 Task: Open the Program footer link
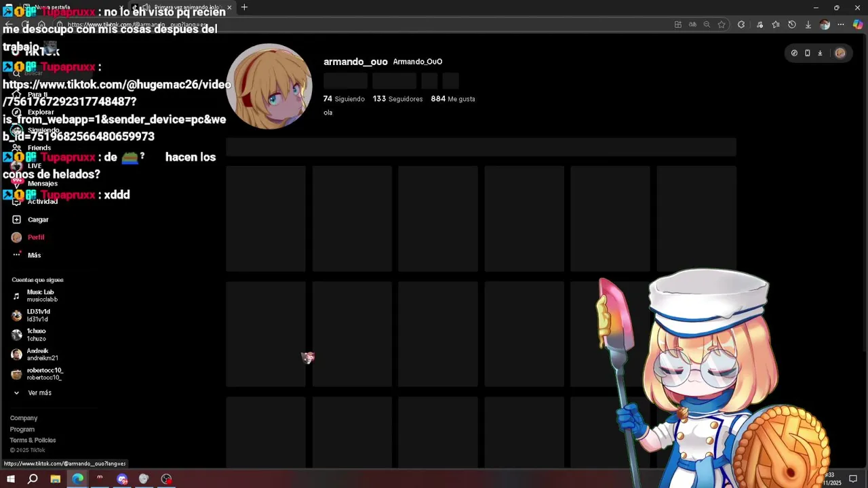point(22,429)
